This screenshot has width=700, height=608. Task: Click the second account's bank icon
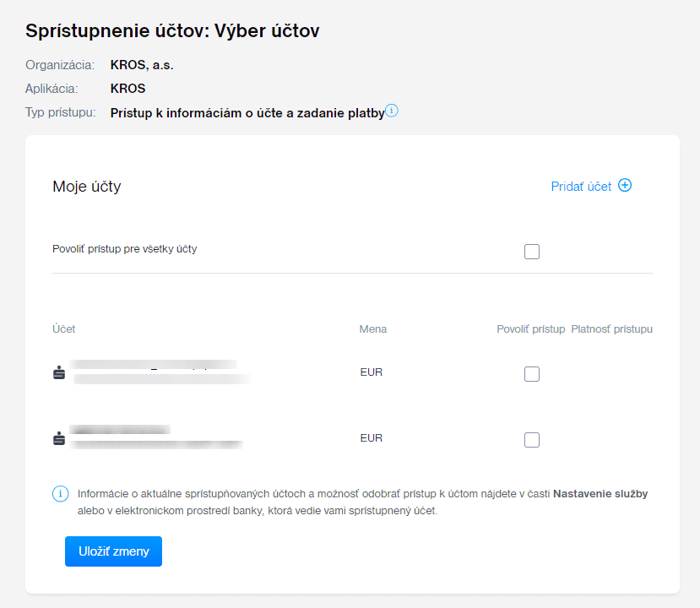[x=59, y=438]
